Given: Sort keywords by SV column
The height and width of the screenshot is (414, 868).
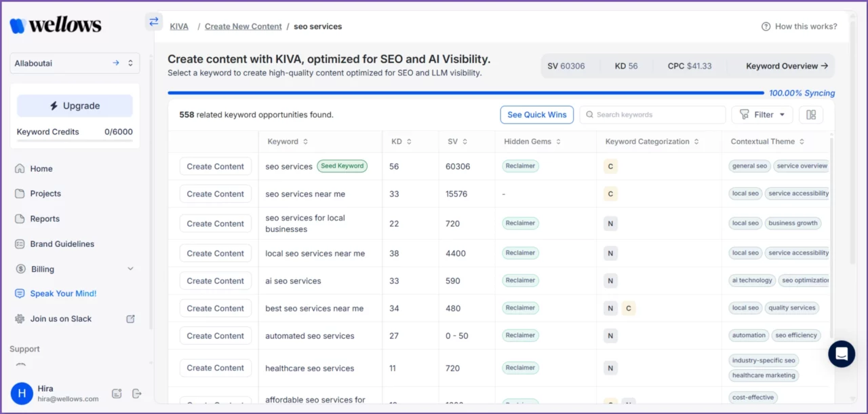Looking at the screenshot, I should pyautogui.click(x=465, y=141).
